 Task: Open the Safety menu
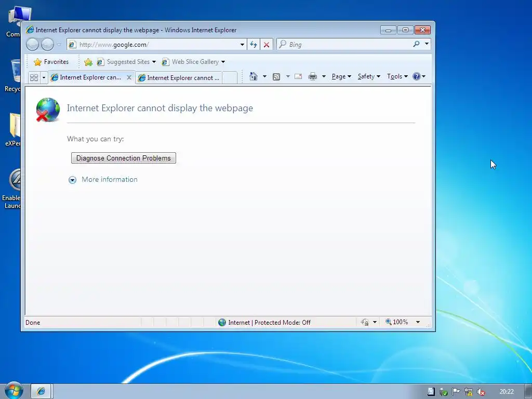[x=369, y=76]
